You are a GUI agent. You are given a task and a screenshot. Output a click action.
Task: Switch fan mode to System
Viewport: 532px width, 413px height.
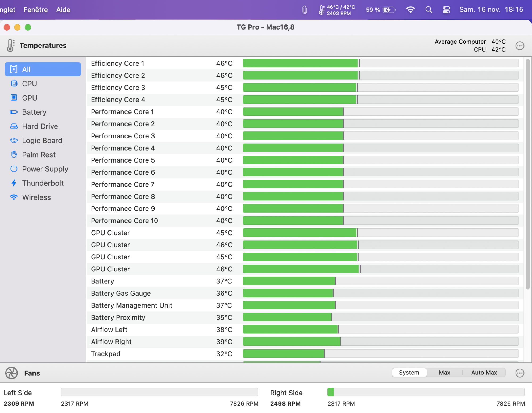click(409, 373)
